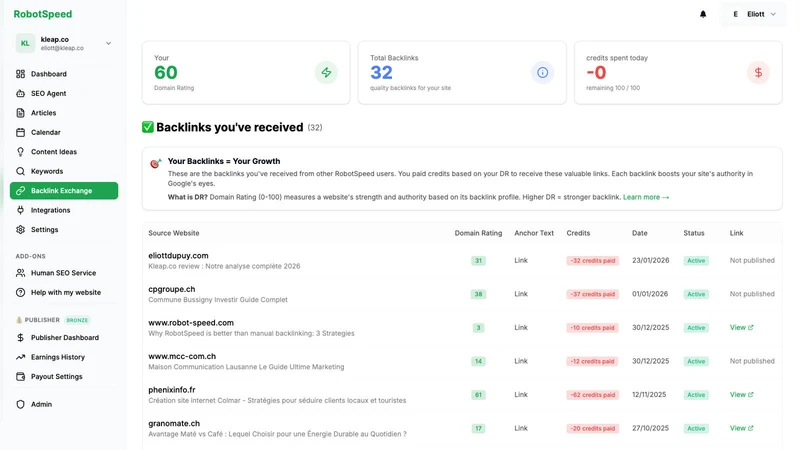Click the red dollar icon on credits spent
Screen dimensions: 800x450
click(758, 72)
